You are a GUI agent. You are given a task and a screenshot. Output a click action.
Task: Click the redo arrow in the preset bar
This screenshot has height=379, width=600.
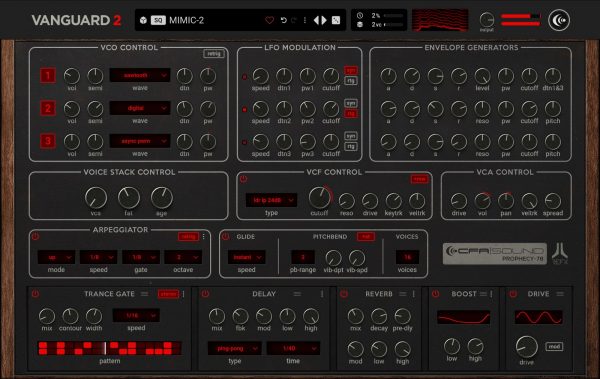[293, 20]
